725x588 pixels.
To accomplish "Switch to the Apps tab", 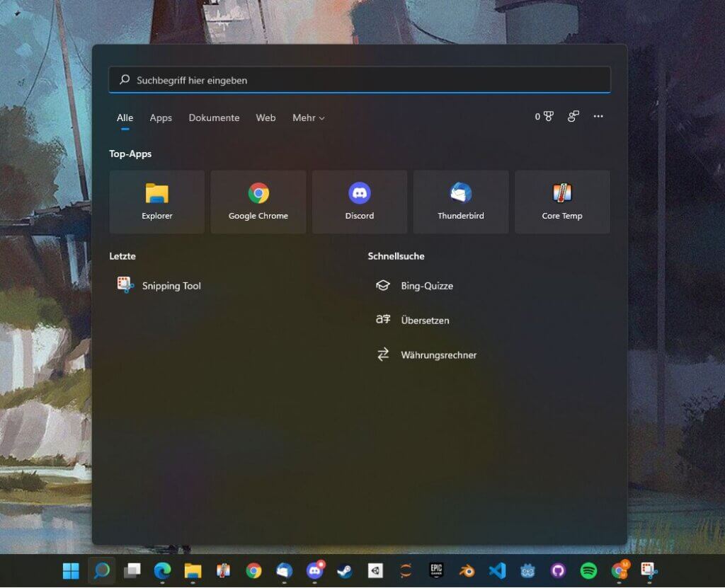I will (161, 118).
